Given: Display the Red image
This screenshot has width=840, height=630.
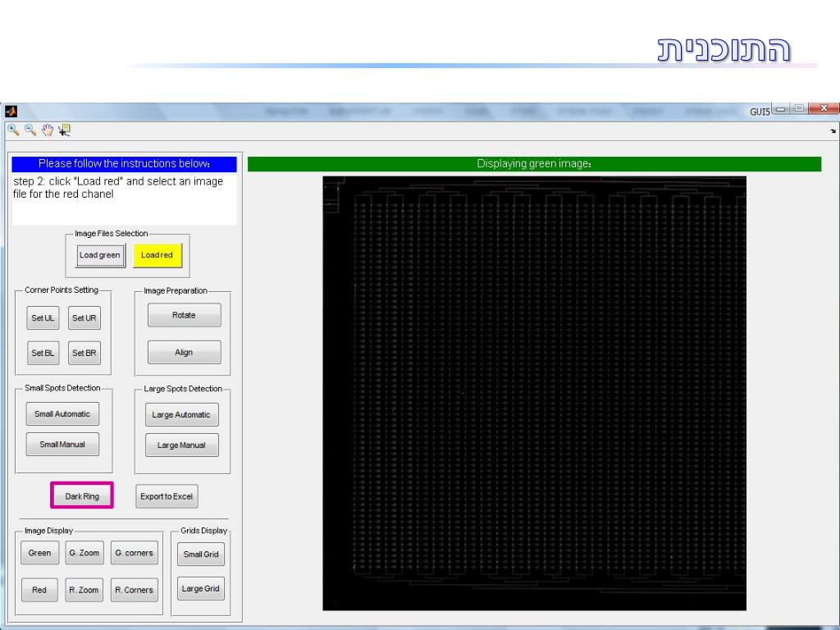Looking at the screenshot, I should [39, 590].
